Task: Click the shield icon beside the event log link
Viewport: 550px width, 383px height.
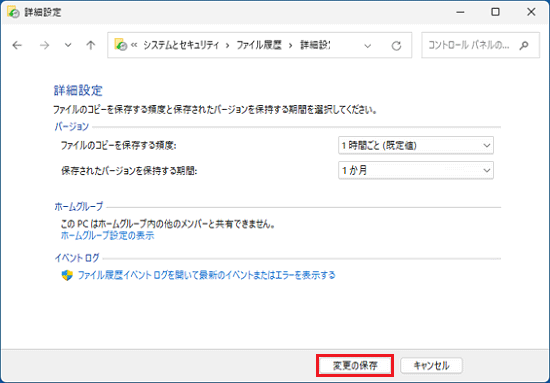Action: click(x=67, y=275)
